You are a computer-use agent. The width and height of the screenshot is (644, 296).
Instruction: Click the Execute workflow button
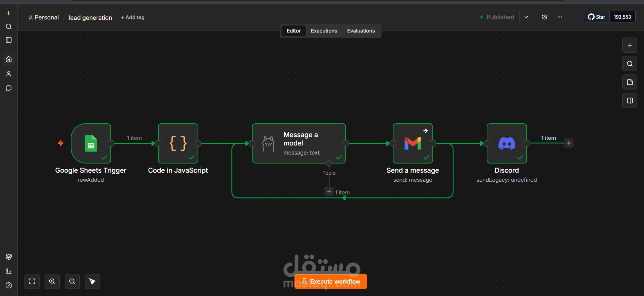pos(331,282)
